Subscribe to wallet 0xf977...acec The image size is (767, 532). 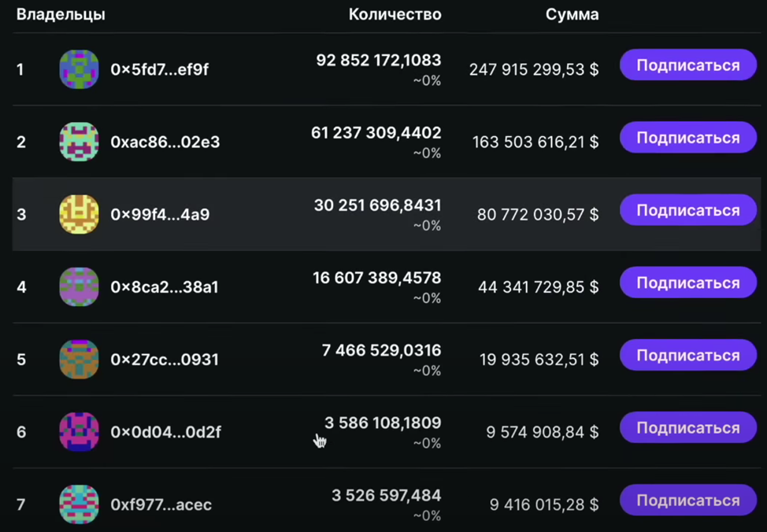[688, 501]
